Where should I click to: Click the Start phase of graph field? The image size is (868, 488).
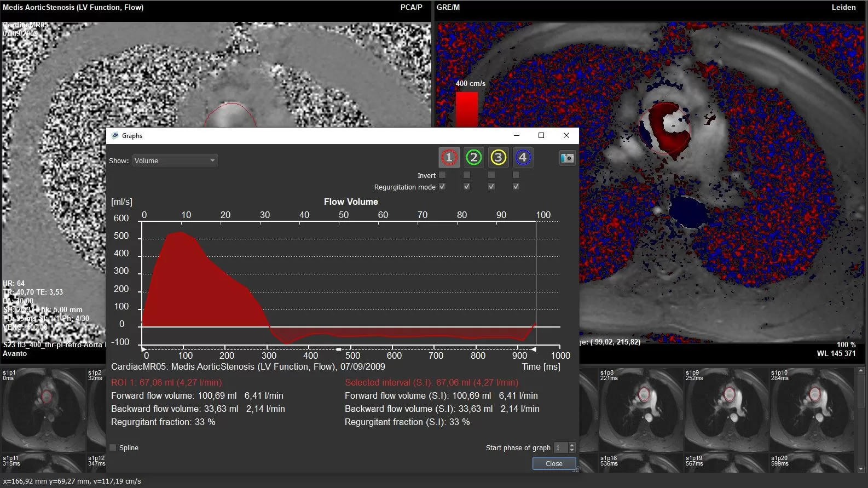(560, 448)
